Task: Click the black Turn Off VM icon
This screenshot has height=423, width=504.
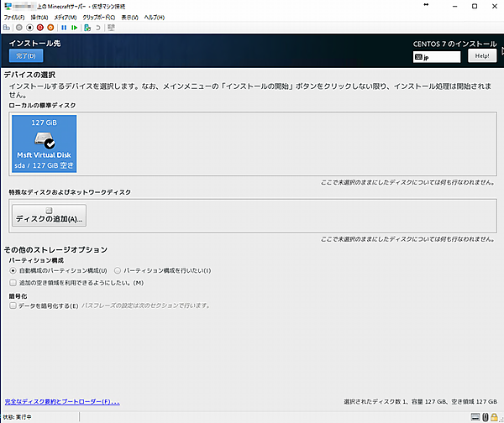Action: [x=29, y=27]
